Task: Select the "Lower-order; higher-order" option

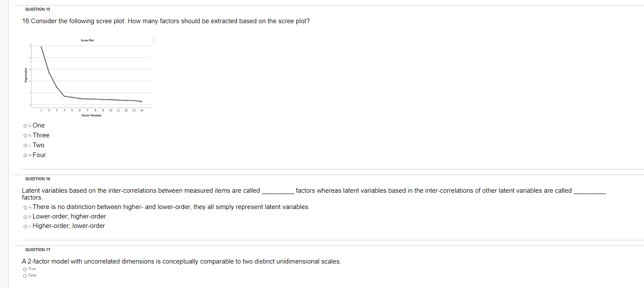Action: 25,217
